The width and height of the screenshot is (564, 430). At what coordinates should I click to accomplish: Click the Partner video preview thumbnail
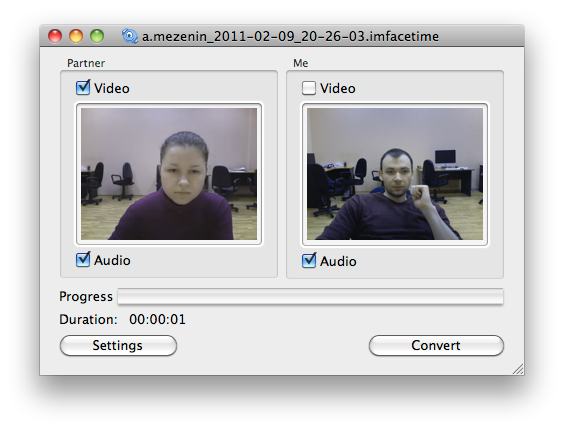tap(169, 174)
